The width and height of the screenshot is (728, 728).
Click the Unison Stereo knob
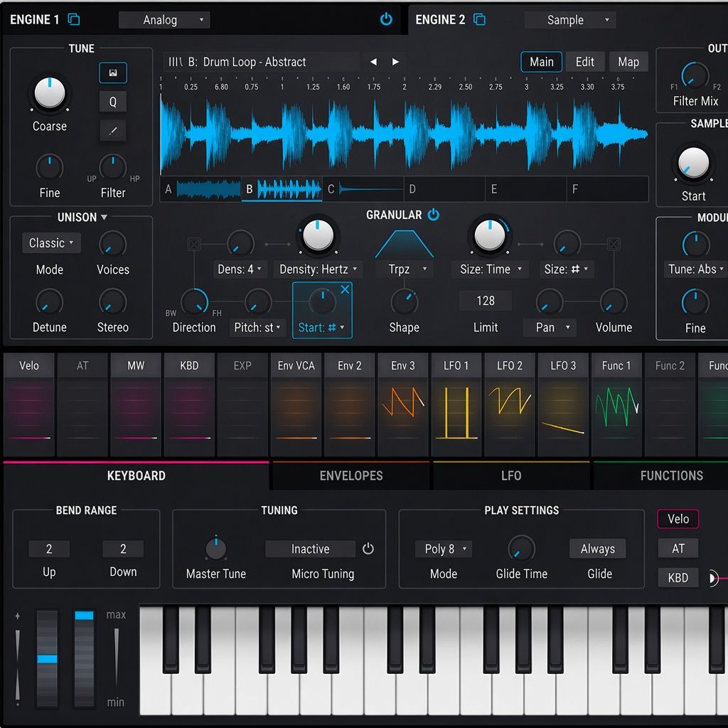point(113,301)
